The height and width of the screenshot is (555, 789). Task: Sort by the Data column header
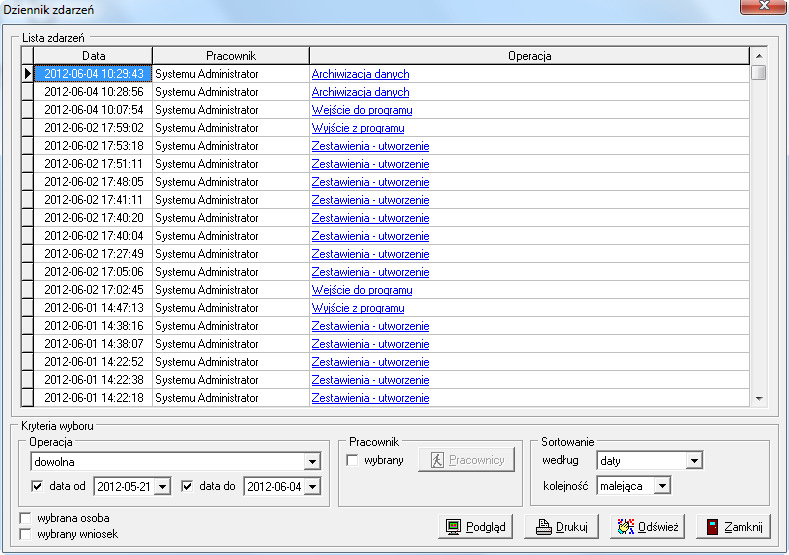[x=93, y=56]
